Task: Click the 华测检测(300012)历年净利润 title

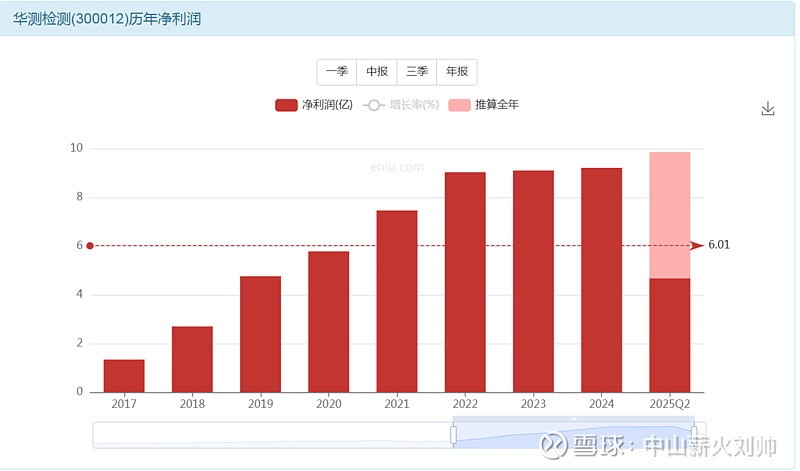Action: (x=107, y=19)
